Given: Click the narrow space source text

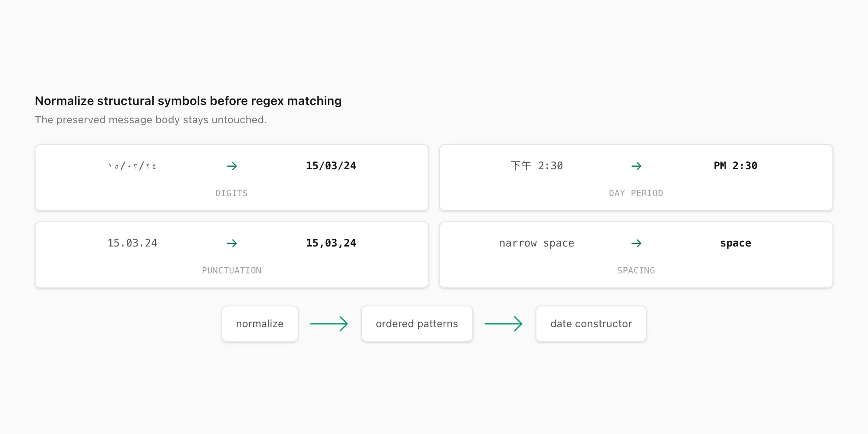Looking at the screenshot, I should tap(537, 243).
